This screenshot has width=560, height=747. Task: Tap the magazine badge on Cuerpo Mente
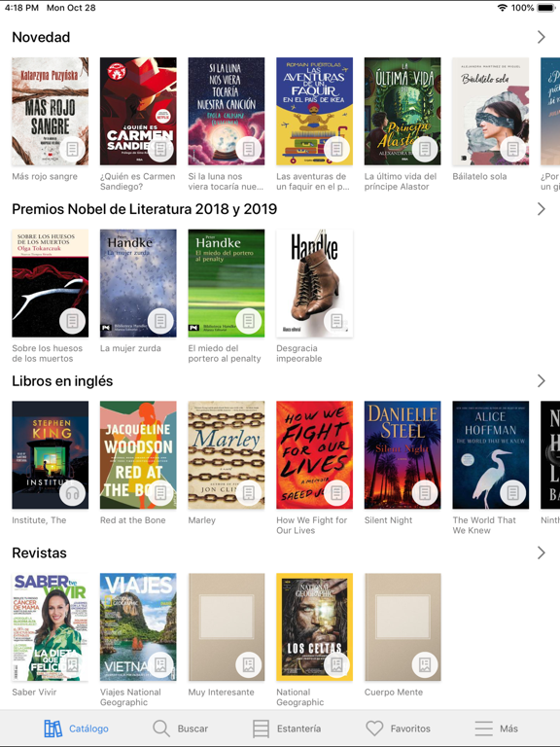point(425,665)
